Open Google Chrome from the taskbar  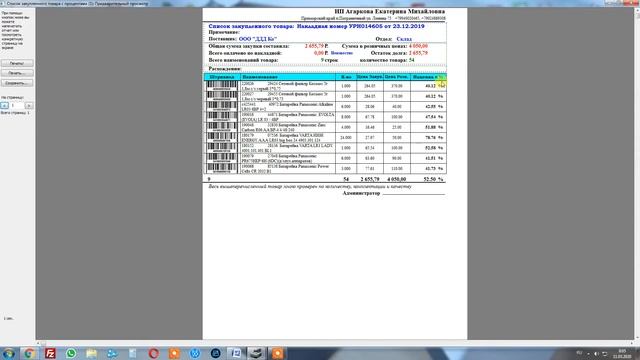tap(29, 353)
